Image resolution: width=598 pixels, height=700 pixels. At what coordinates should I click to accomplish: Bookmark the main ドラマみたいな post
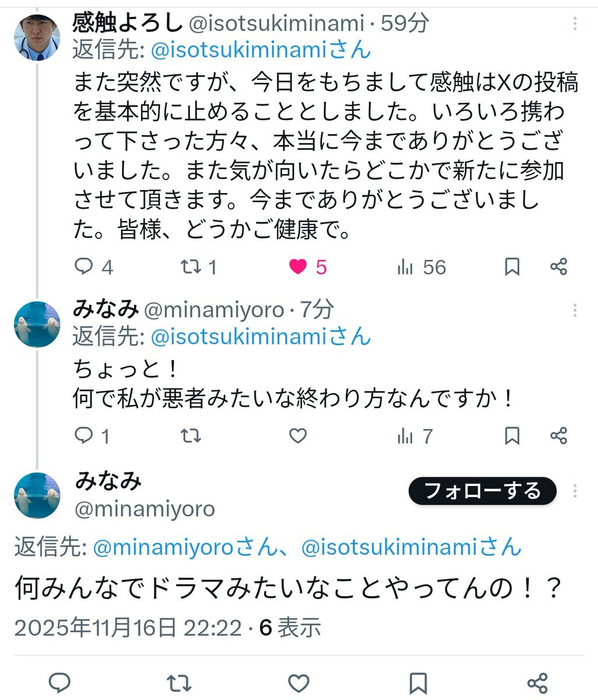pos(418,682)
